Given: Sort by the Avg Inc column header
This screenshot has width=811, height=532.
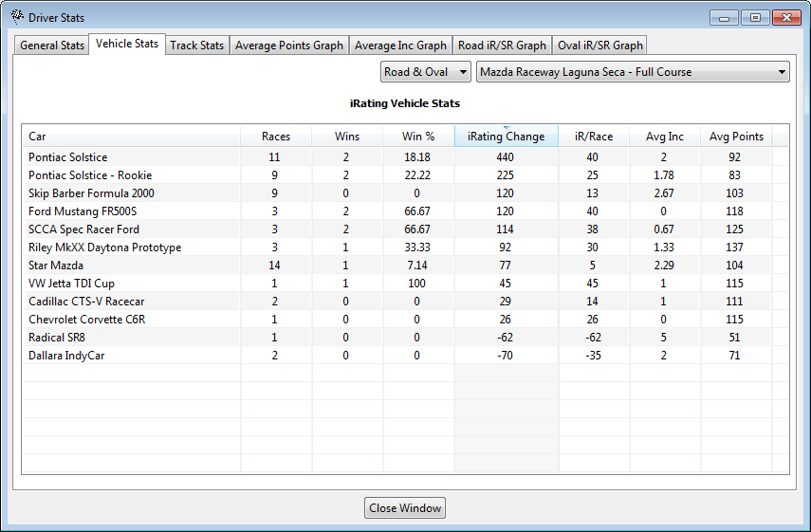Looking at the screenshot, I should (665, 137).
